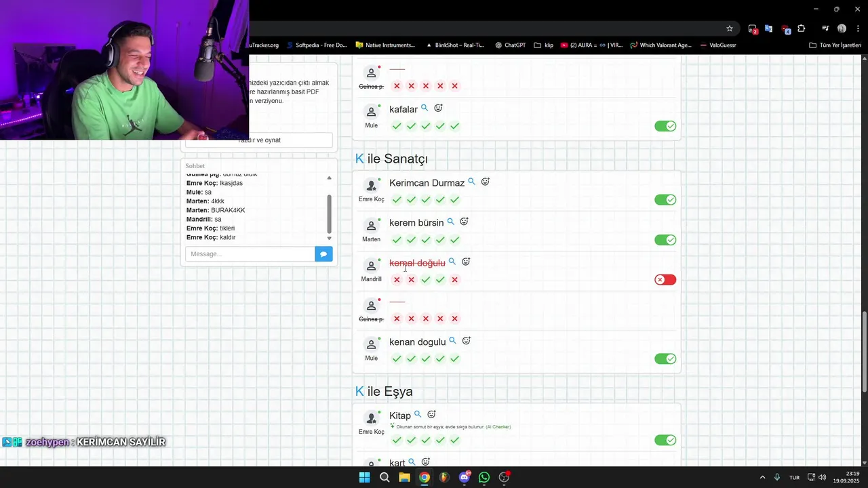Viewport: 868px width, 488px height.
Task: Open File Explorer from the taskbar
Action: click(x=404, y=477)
